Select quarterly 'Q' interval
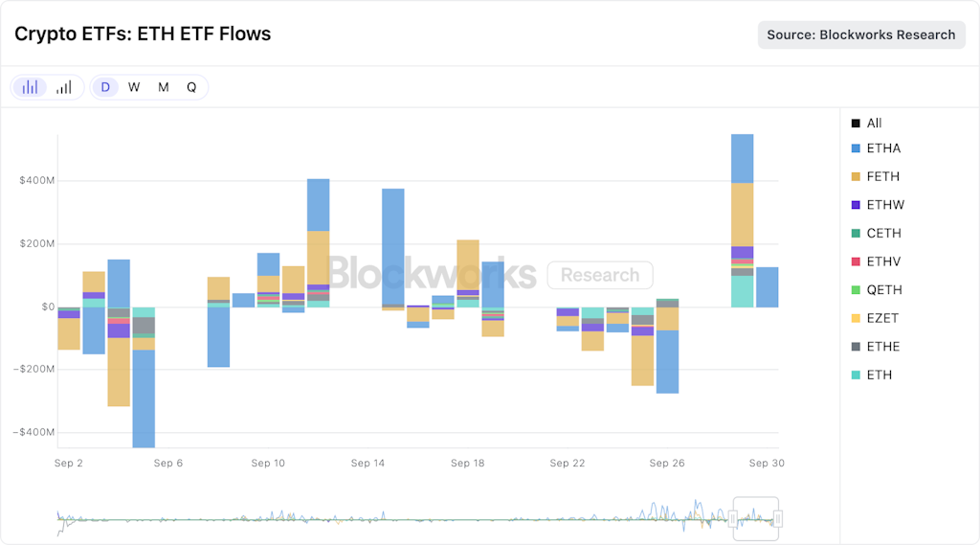The image size is (980, 545). click(x=191, y=87)
